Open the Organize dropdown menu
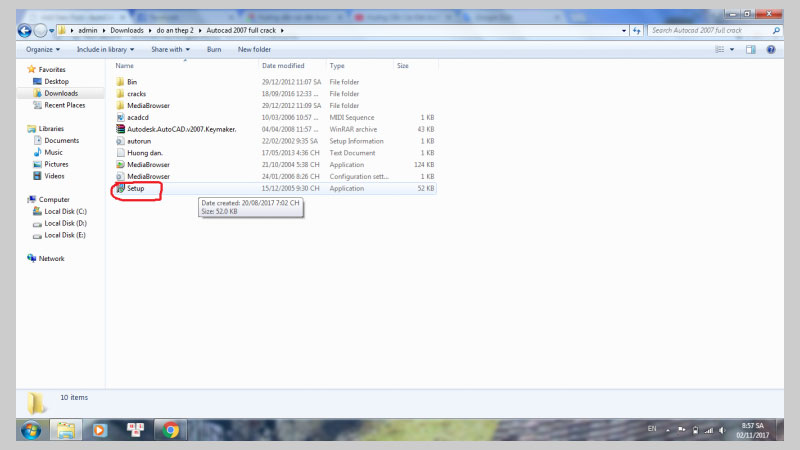This screenshot has height=450, width=800. 42,49
